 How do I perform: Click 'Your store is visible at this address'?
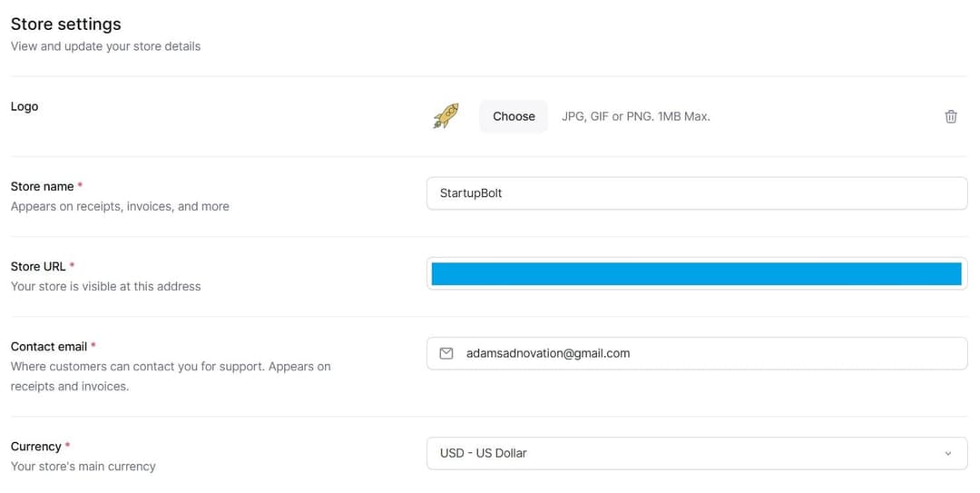tap(105, 287)
